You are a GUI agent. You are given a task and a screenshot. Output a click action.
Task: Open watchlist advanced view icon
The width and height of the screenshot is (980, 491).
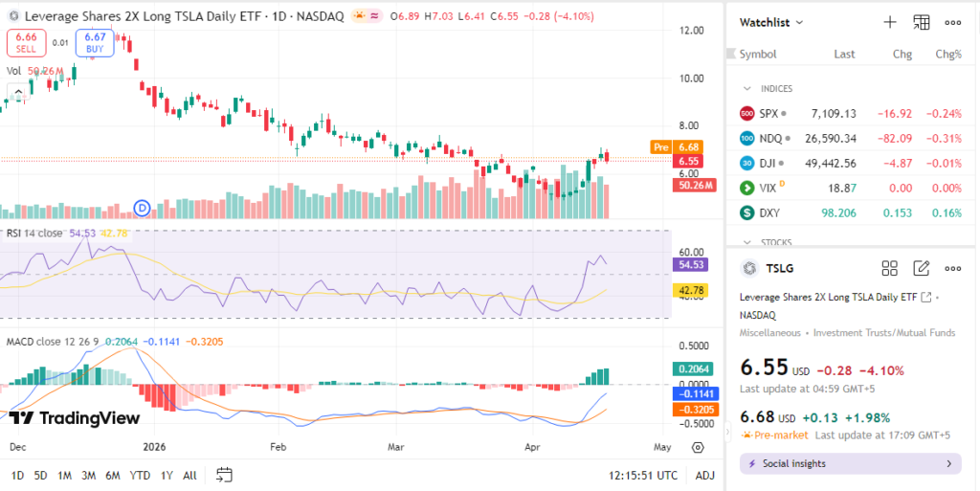coord(921,22)
